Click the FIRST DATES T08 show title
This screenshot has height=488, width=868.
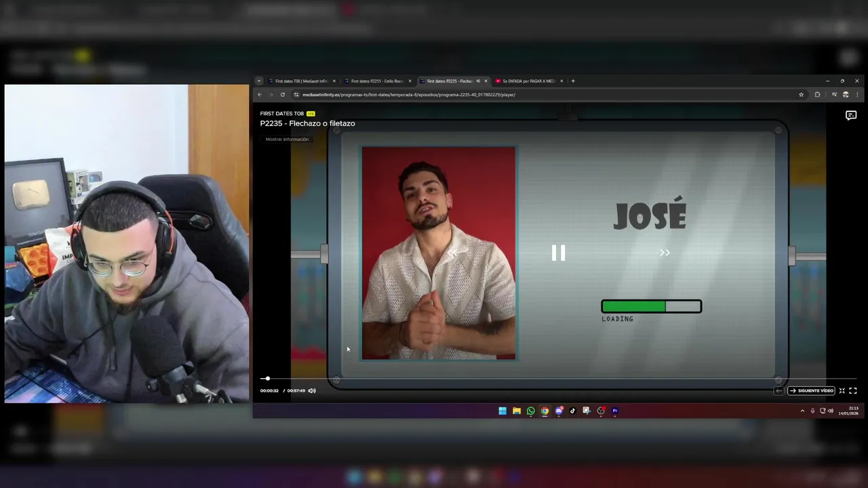pos(282,113)
